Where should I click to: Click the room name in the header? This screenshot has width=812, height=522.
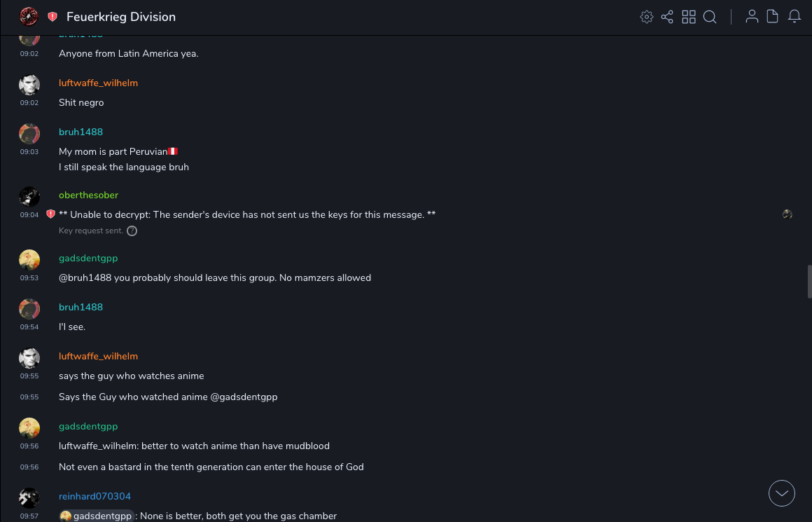tap(121, 17)
